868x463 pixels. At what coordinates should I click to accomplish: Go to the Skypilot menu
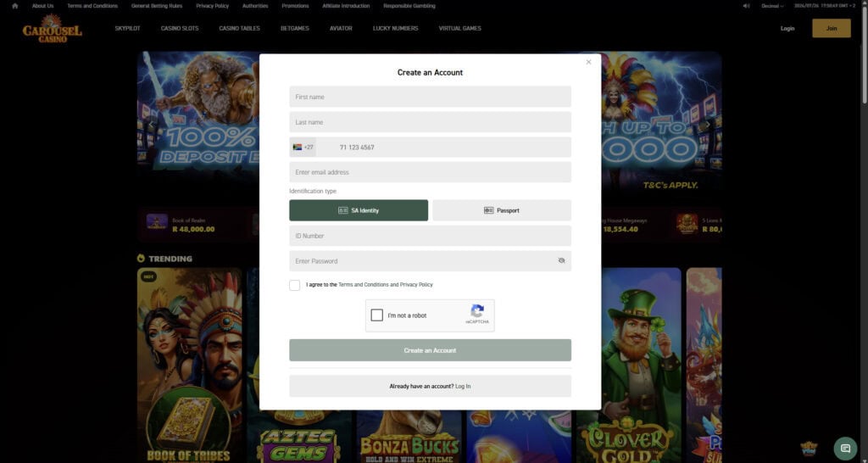[x=127, y=28]
